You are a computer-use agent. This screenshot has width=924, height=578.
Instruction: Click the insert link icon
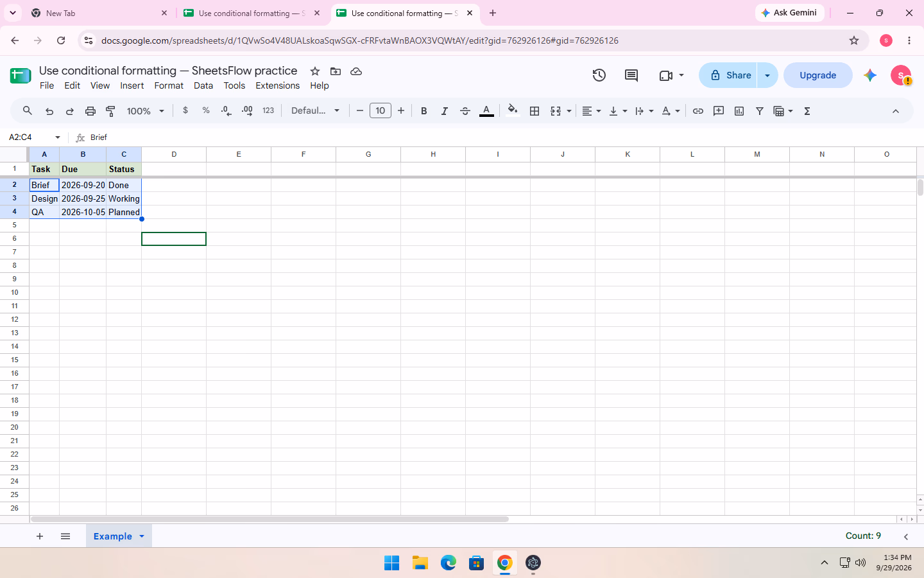[698, 111]
